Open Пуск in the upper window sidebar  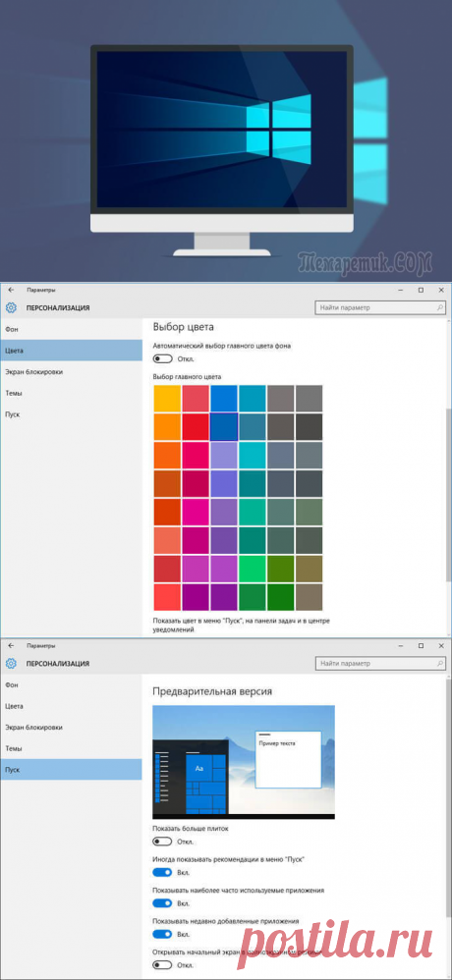(72, 414)
